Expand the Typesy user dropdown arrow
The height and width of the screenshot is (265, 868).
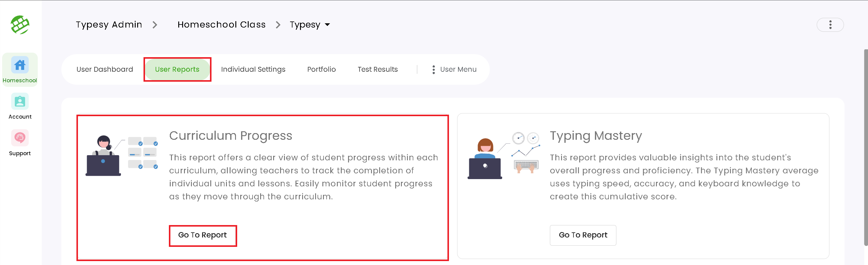pos(327,25)
